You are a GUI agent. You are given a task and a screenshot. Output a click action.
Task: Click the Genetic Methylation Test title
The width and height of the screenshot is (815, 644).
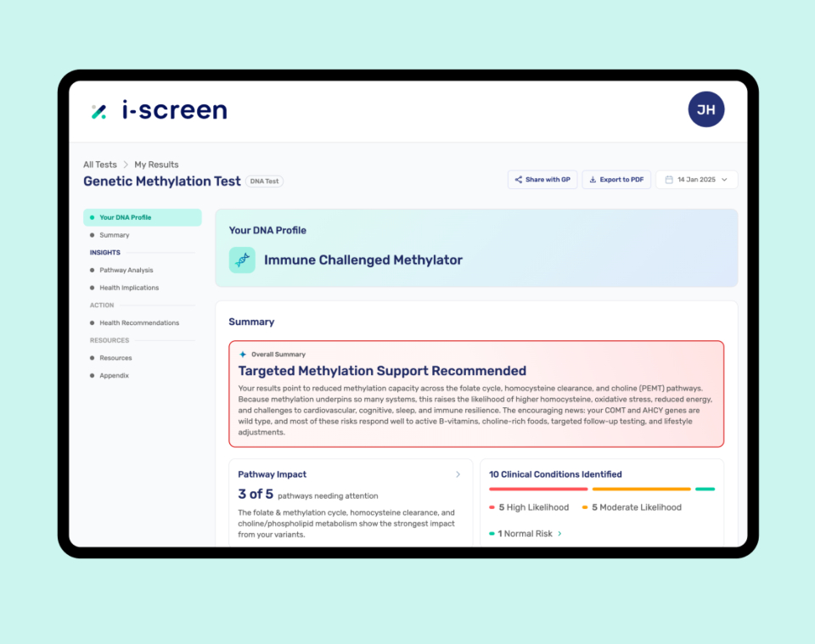pyautogui.click(x=161, y=182)
